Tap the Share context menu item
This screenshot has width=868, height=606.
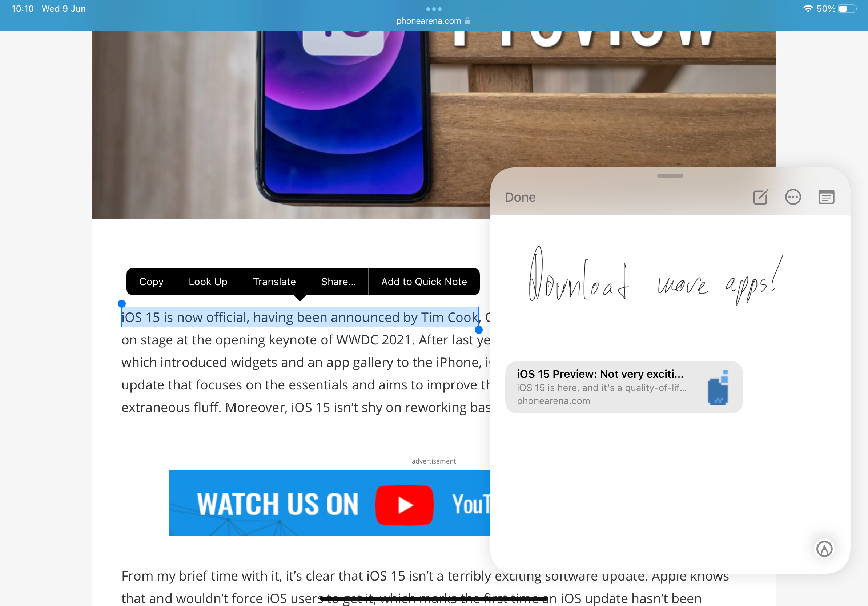(x=338, y=282)
